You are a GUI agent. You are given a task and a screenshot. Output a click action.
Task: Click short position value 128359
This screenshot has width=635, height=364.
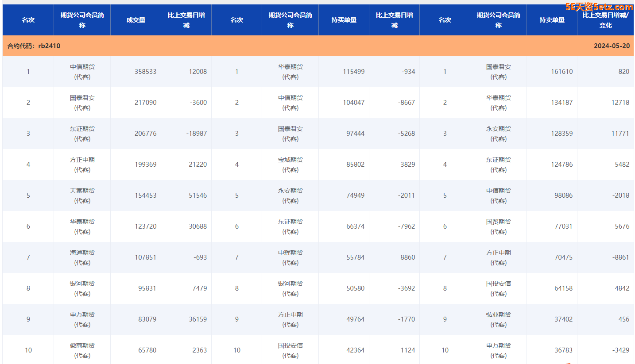click(x=562, y=134)
